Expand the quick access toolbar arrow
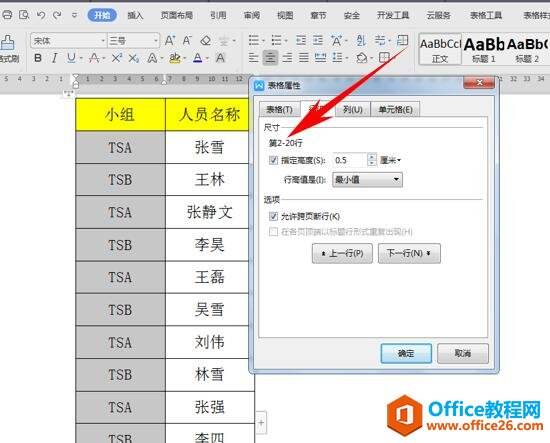Image resolution: width=550 pixels, height=443 pixels. tap(74, 15)
